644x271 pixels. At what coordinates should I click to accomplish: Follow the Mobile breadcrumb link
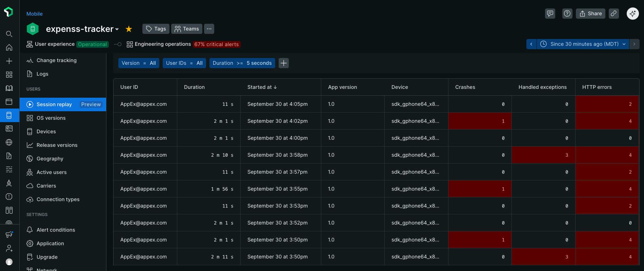click(35, 14)
